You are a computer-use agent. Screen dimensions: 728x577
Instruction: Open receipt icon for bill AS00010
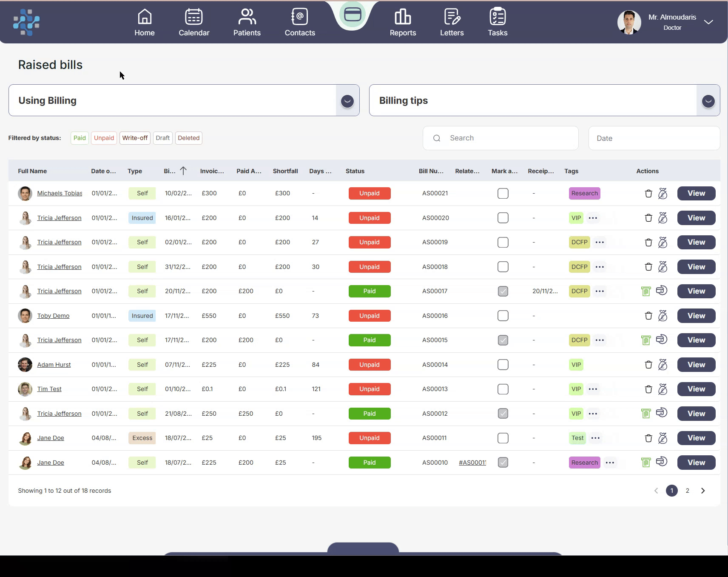(x=646, y=463)
